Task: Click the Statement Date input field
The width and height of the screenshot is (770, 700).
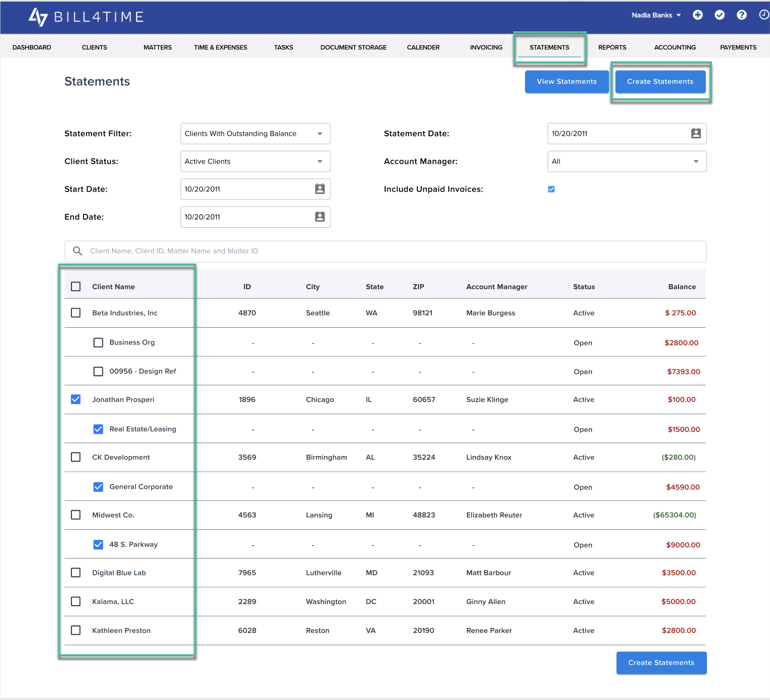Action: [x=627, y=133]
